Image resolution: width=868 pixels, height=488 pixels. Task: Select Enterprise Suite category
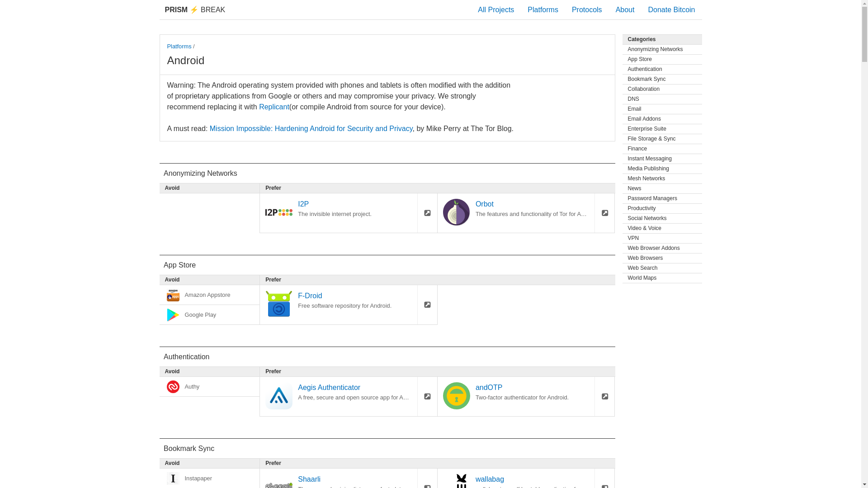click(662, 129)
